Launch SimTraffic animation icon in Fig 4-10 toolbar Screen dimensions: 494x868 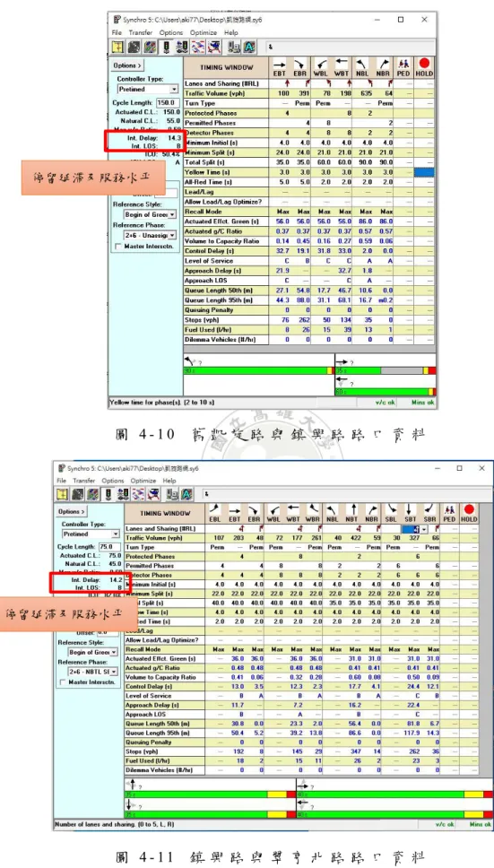click(x=214, y=48)
